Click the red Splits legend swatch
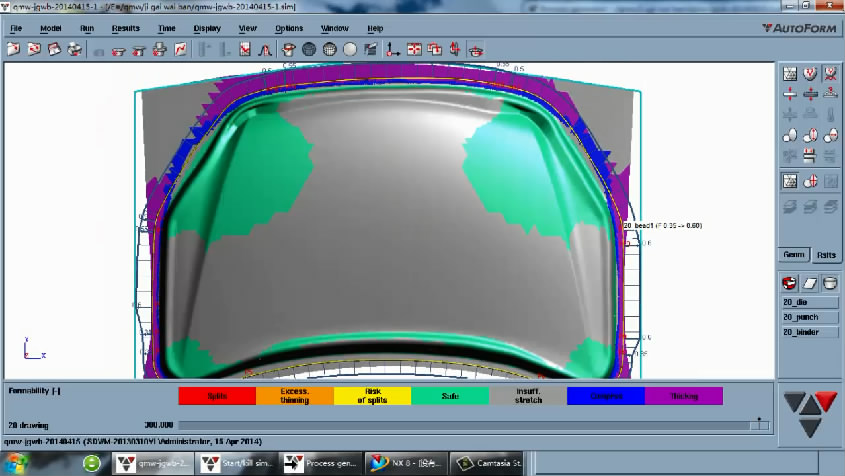The width and height of the screenshot is (845, 476). click(x=216, y=396)
